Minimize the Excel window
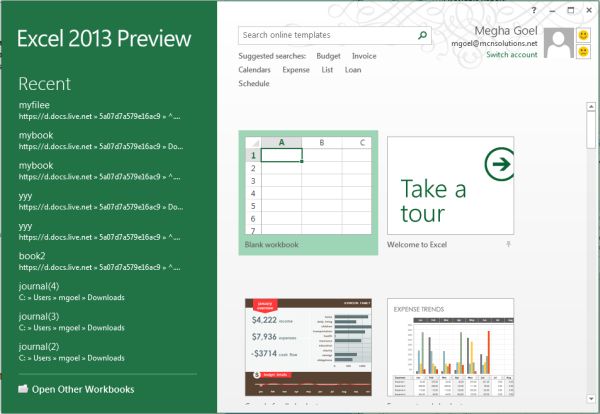Viewport: 600px width, 414px height. coord(552,11)
